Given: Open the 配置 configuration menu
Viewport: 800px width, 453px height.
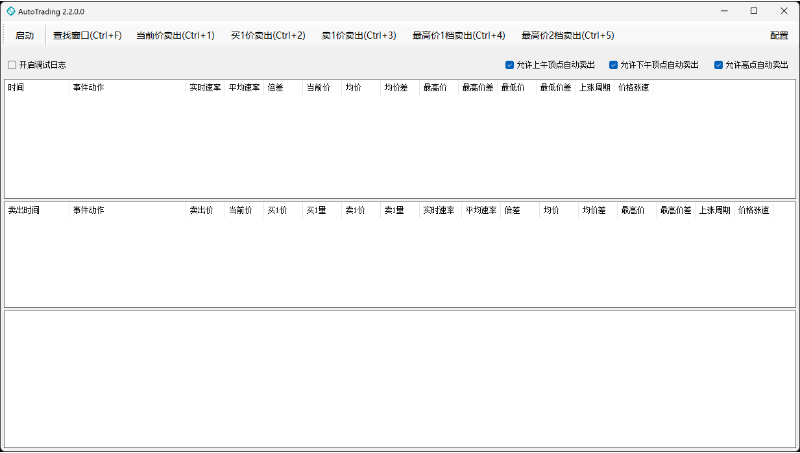Looking at the screenshot, I should click(779, 35).
